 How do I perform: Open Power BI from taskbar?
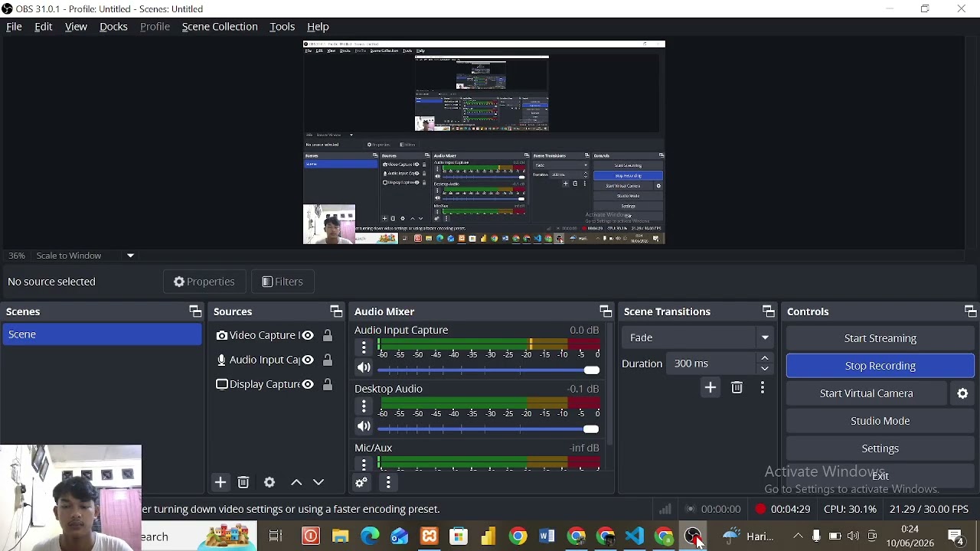[x=488, y=536]
